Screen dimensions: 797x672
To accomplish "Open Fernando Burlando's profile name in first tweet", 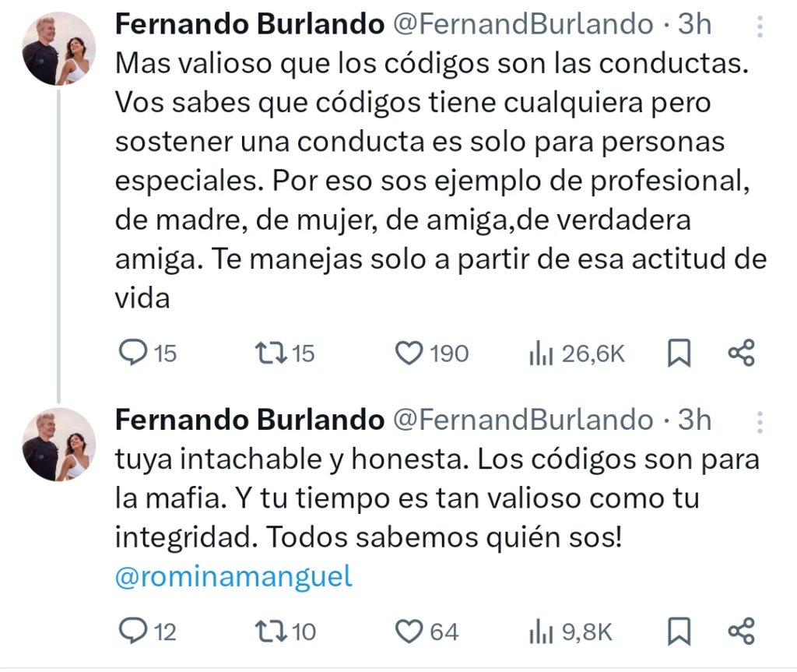I will pyautogui.click(x=250, y=24).
